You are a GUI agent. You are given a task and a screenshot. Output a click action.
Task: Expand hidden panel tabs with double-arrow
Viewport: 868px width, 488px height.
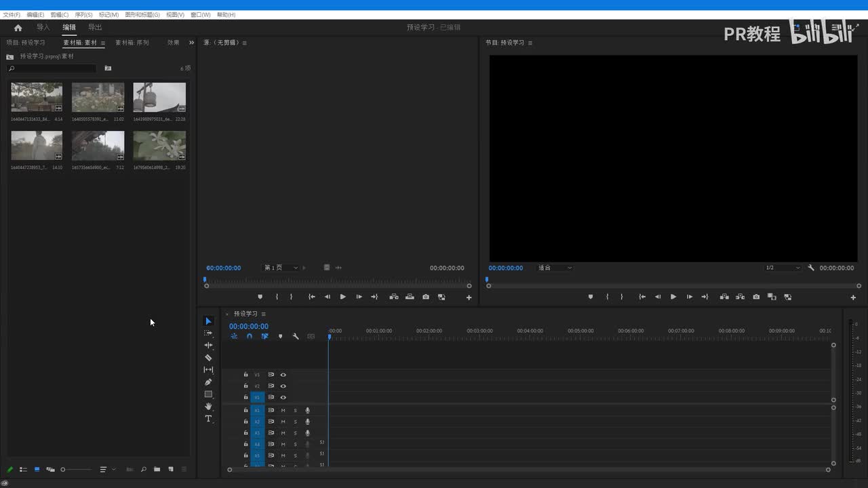tap(191, 43)
